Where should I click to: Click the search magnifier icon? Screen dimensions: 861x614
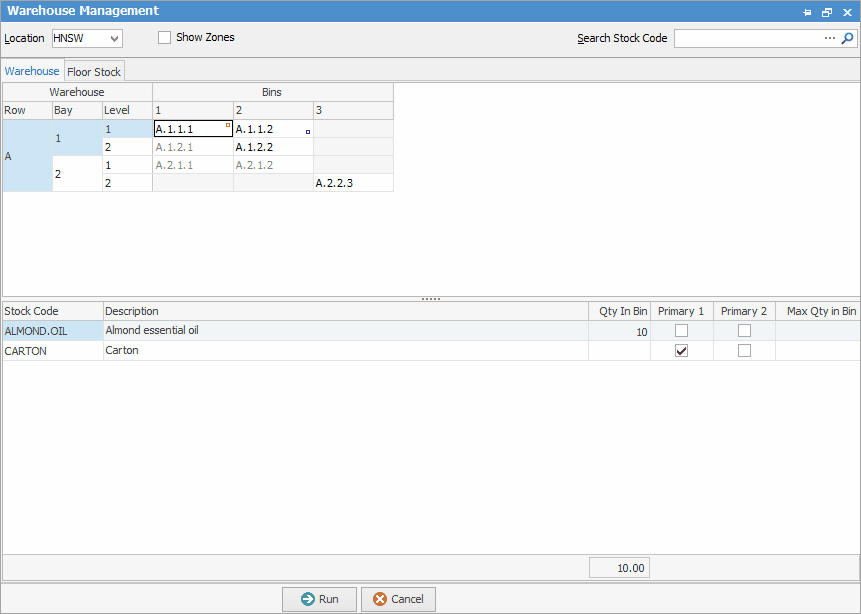point(848,39)
